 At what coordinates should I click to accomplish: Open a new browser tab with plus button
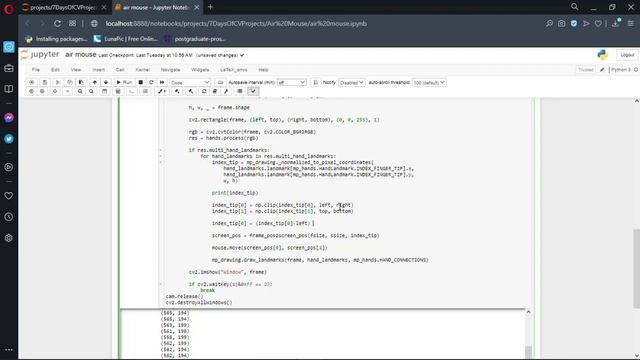(x=210, y=7)
